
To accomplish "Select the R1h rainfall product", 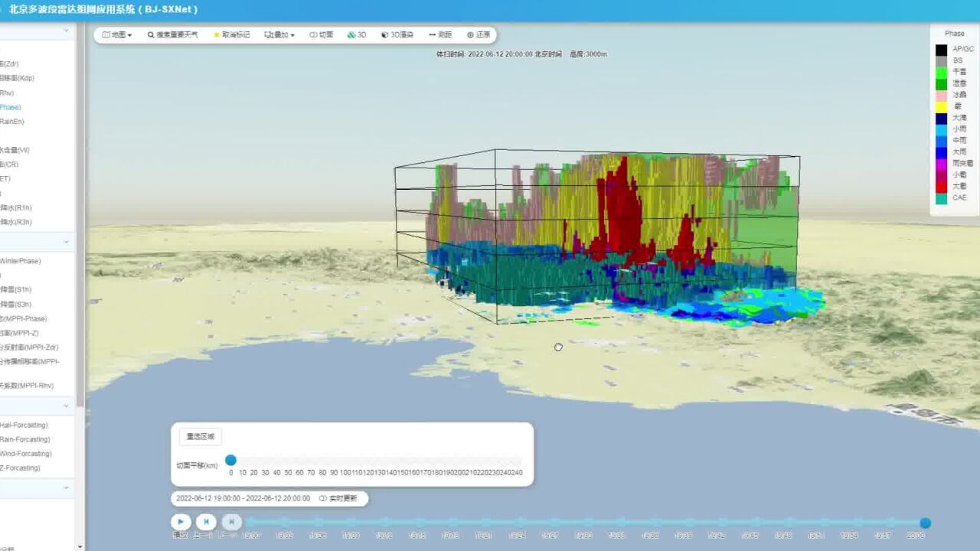I will 16,208.
